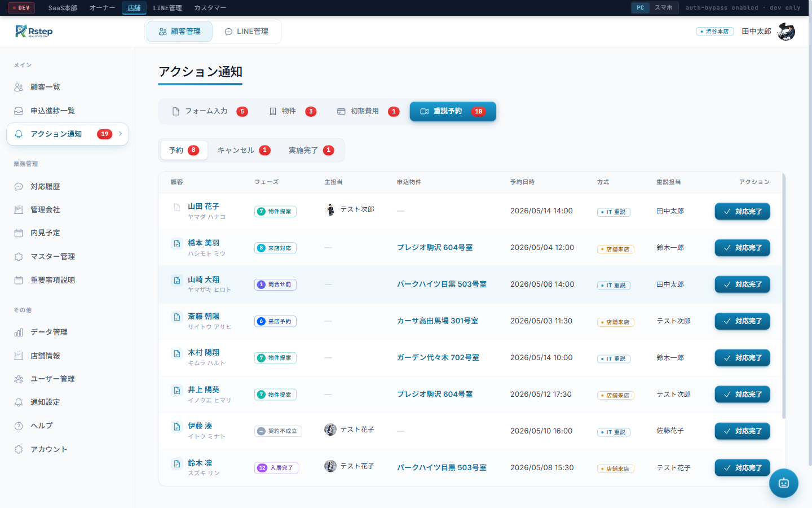
Task: Click the user avatar of 田中太郎
Action: click(786, 32)
